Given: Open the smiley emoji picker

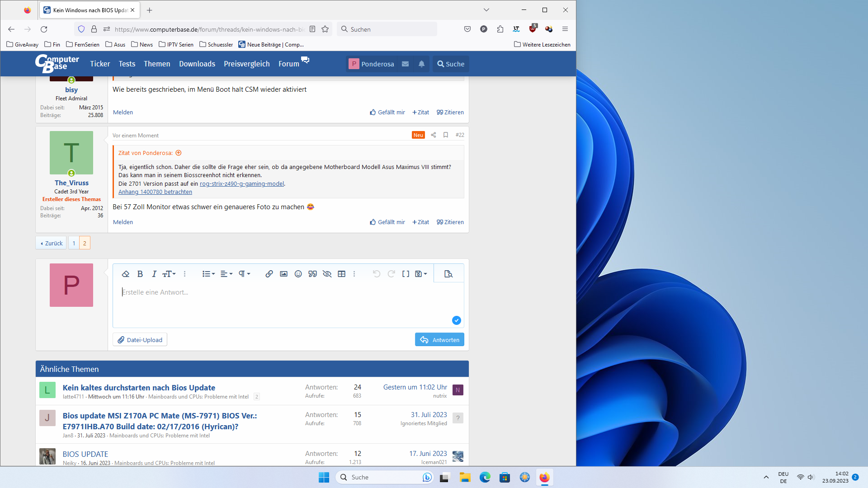Looking at the screenshot, I should pos(298,274).
